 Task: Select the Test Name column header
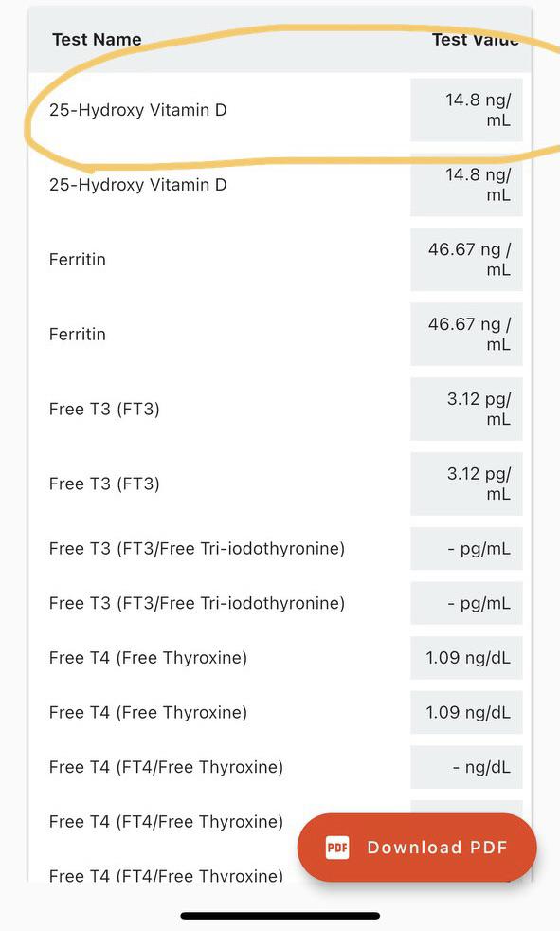click(97, 39)
